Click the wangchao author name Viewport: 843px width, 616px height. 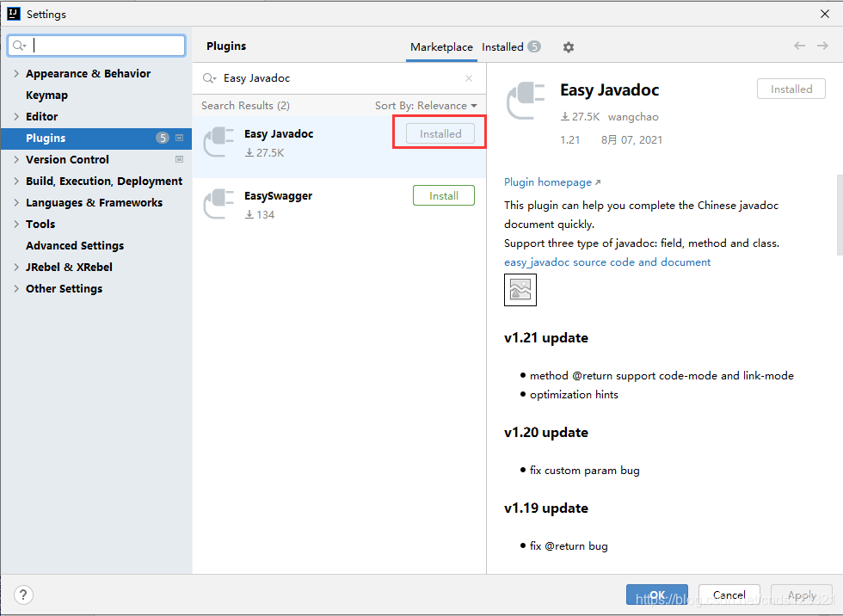633,117
